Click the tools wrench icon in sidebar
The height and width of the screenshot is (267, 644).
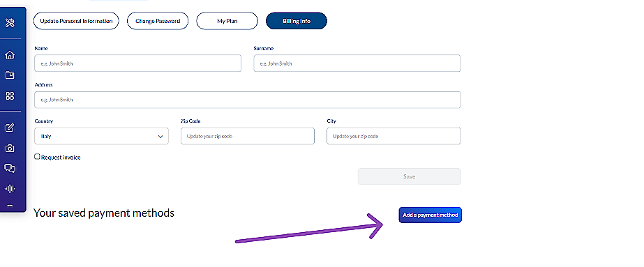(10, 22)
